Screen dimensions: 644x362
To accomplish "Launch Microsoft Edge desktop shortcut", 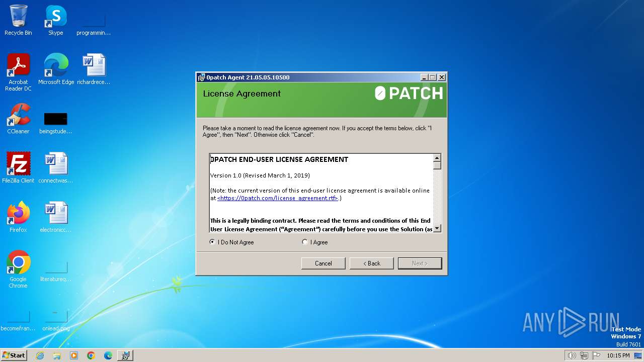I will coord(56,69).
